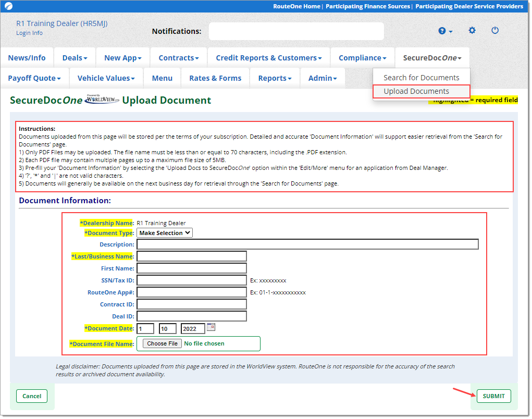Click the '*Document Type:' label

tap(109, 233)
